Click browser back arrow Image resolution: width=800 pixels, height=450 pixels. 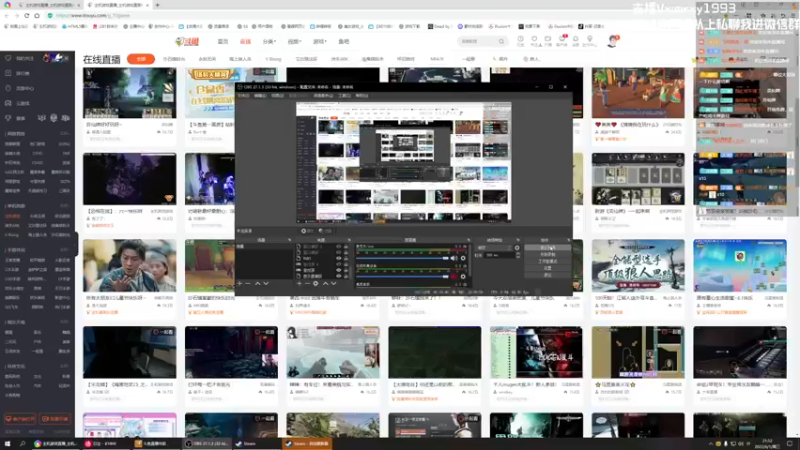tap(7, 15)
